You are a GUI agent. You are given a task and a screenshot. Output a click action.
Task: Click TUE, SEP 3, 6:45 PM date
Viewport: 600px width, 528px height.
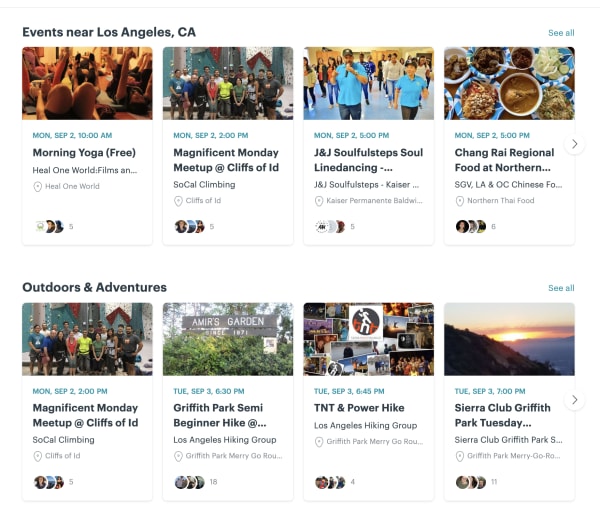(349, 391)
